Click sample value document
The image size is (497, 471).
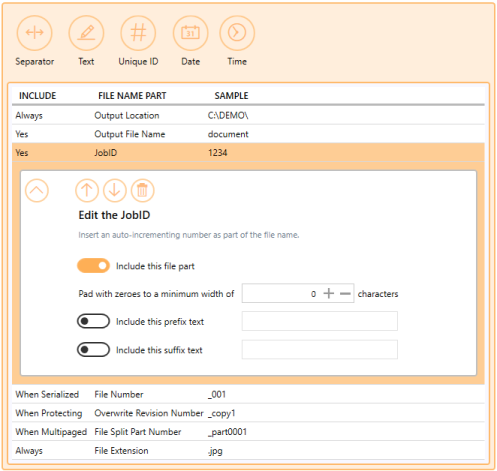pyautogui.click(x=228, y=134)
